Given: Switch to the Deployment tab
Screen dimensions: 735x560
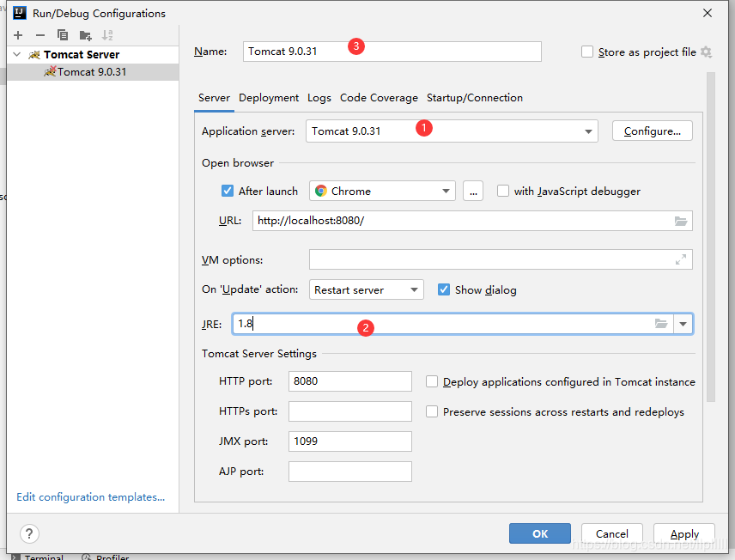Looking at the screenshot, I should (x=269, y=98).
